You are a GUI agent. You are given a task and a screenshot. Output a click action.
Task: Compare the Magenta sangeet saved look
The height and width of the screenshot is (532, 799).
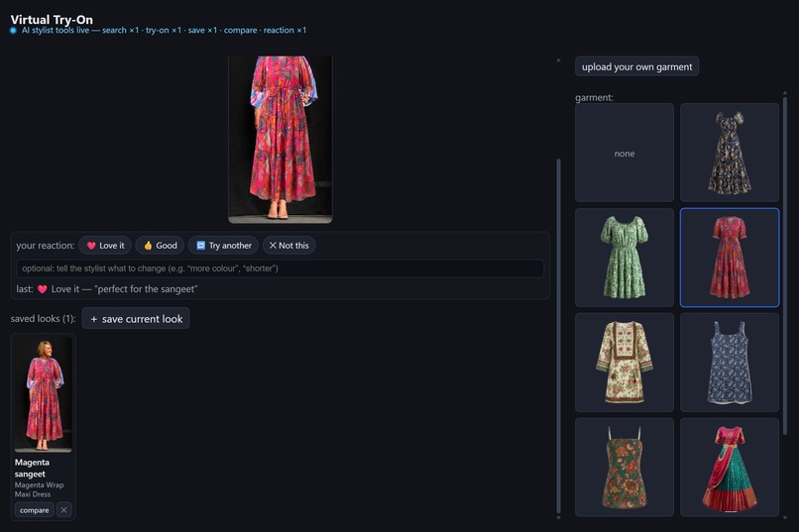34,510
